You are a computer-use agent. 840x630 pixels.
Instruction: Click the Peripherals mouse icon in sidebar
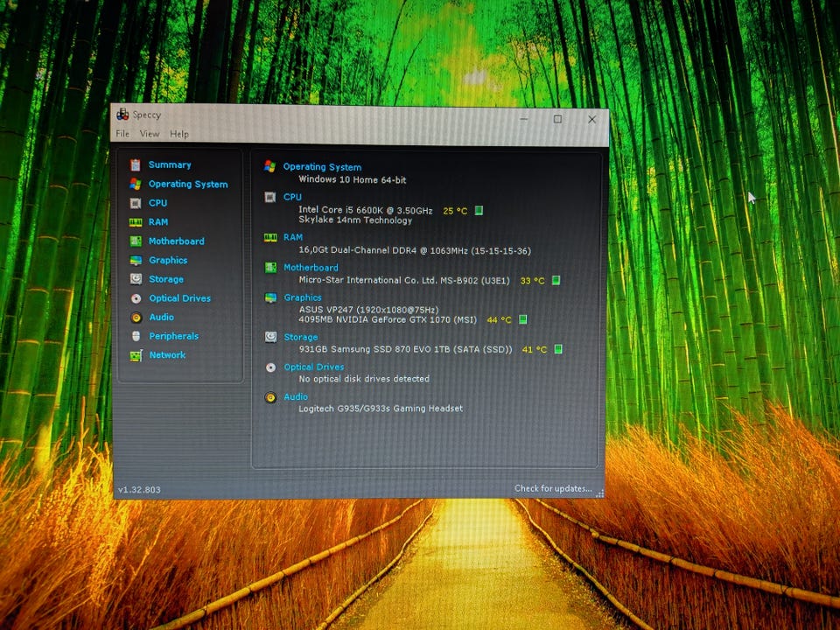136,336
